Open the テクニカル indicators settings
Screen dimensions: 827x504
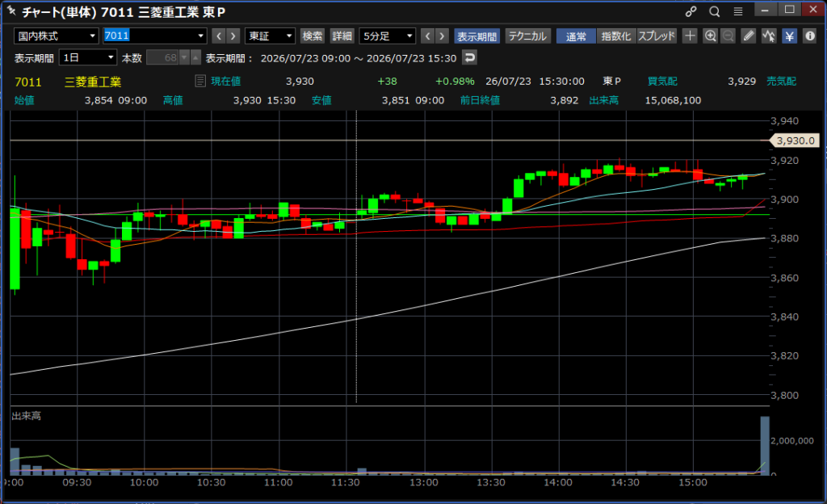528,36
